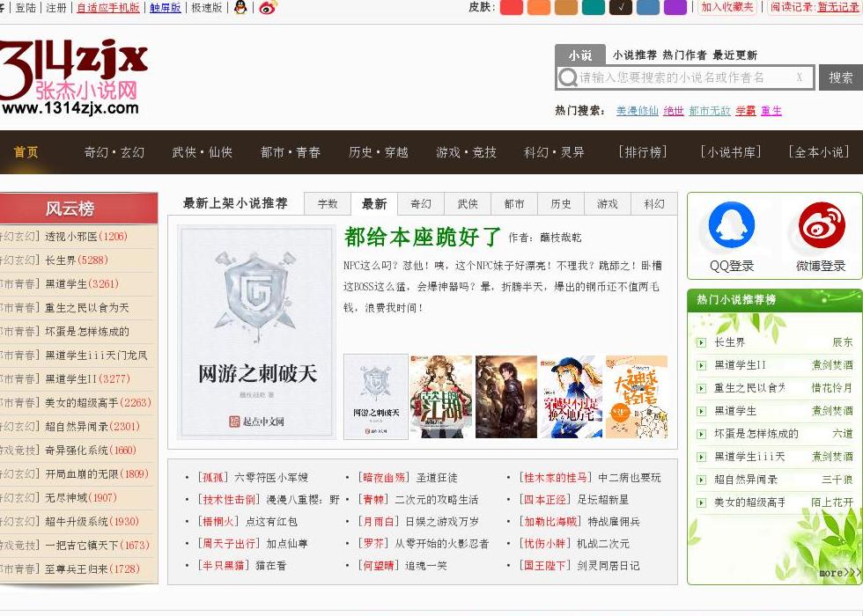863x616 pixels.
Task: Open the featured title 都给本座跪好了
Action: [423, 237]
